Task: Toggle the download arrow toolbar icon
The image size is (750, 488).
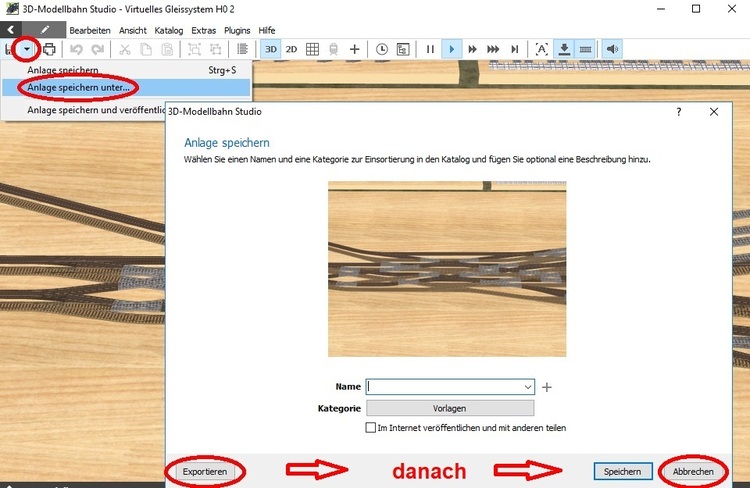Action: [564, 49]
